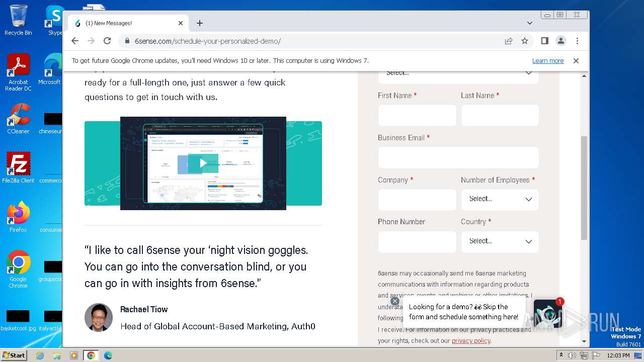Toggle Chrome side panel icon
This screenshot has height=362, width=644.
click(x=544, y=41)
